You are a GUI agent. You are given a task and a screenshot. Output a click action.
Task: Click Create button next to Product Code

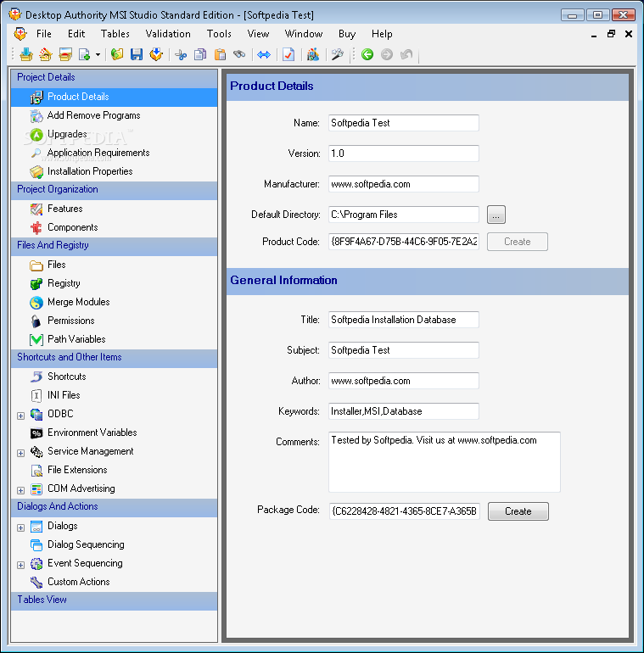(518, 242)
